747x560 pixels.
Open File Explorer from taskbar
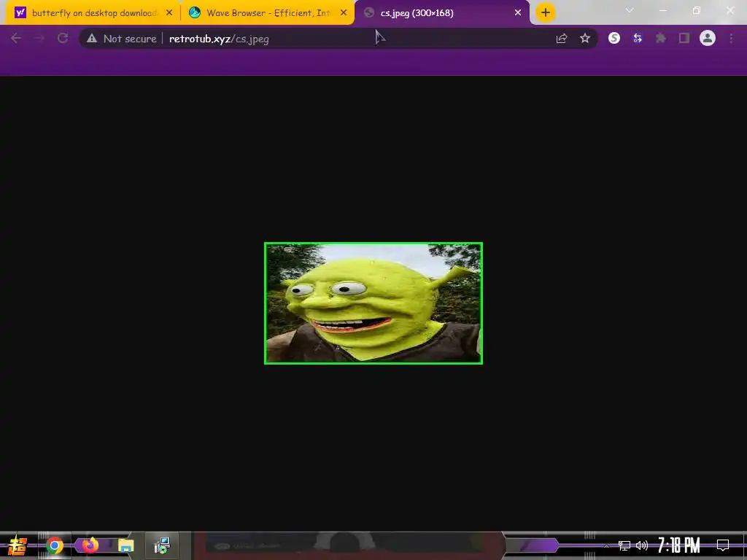click(x=125, y=545)
